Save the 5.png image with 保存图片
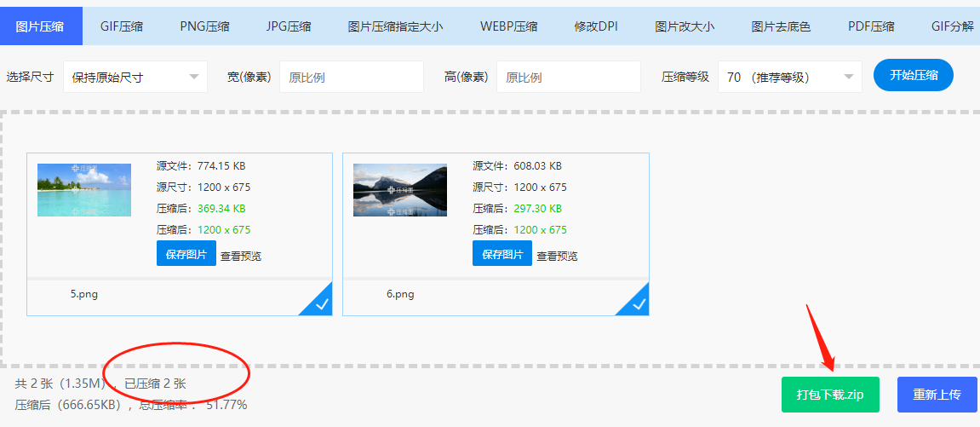This screenshot has height=427, width=980. pos(186,254)
